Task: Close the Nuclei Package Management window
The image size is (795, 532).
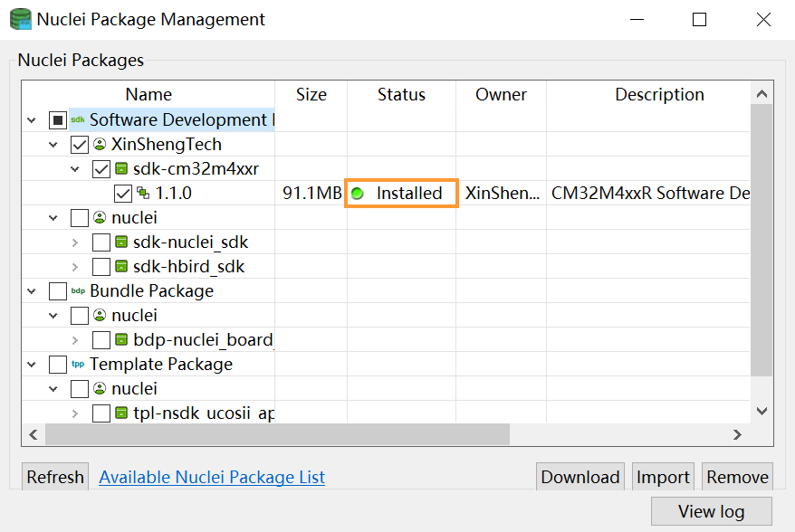Action: pyautogui.click(x=763, y=20)
